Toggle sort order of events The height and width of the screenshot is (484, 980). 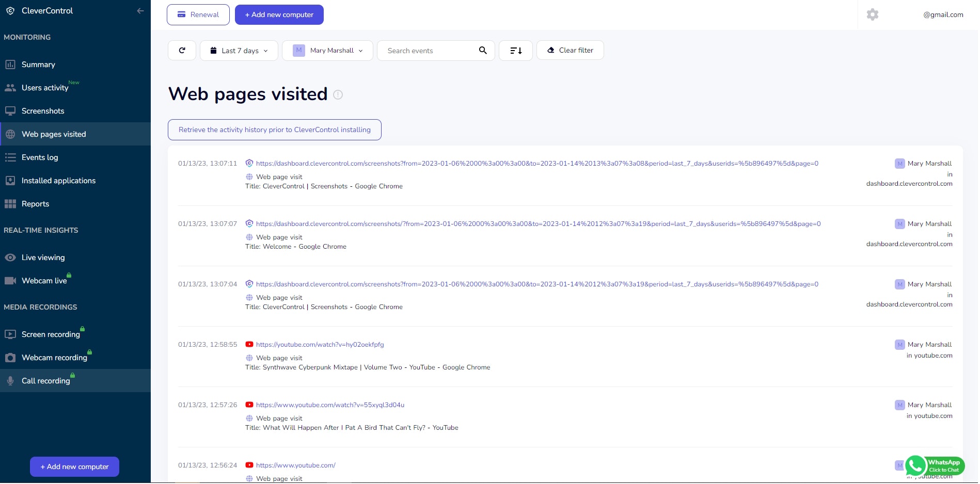click(516, 51)
